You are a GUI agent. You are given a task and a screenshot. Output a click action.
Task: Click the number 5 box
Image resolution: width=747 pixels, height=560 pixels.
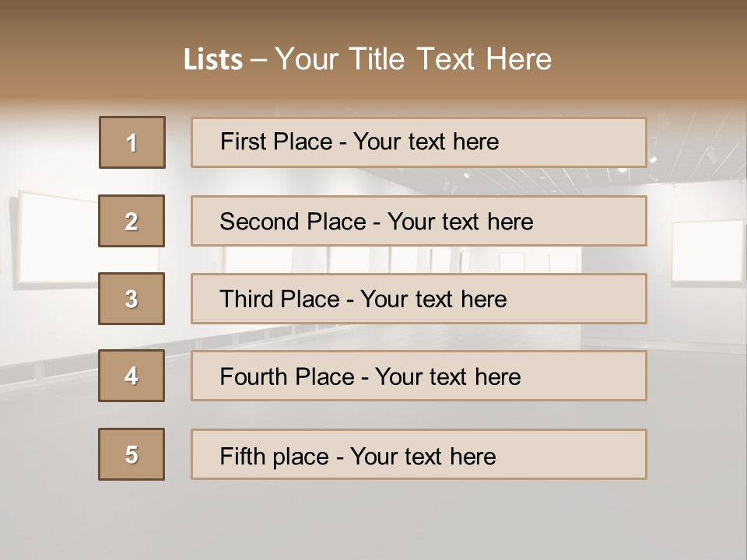click(x=132, y=454)
